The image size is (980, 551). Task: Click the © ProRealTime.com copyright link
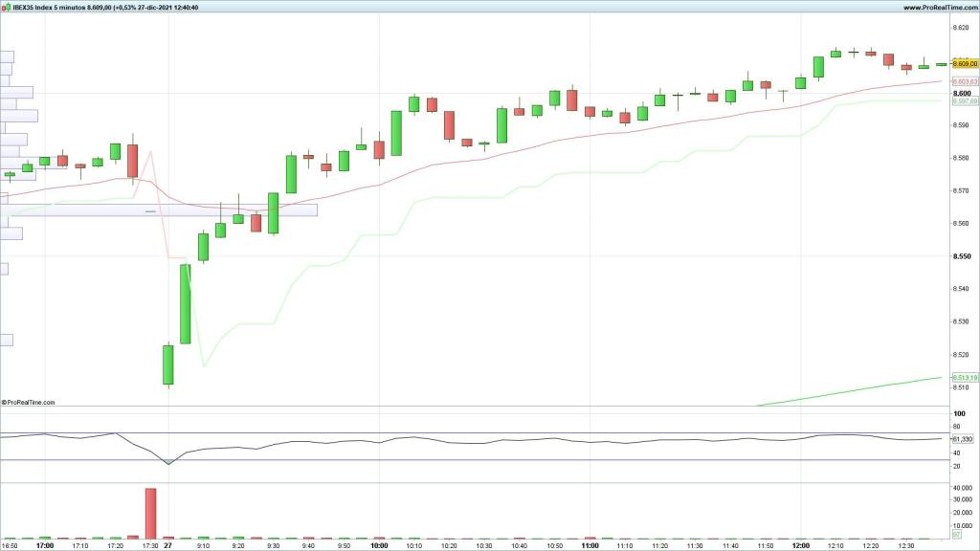point(29,402)
